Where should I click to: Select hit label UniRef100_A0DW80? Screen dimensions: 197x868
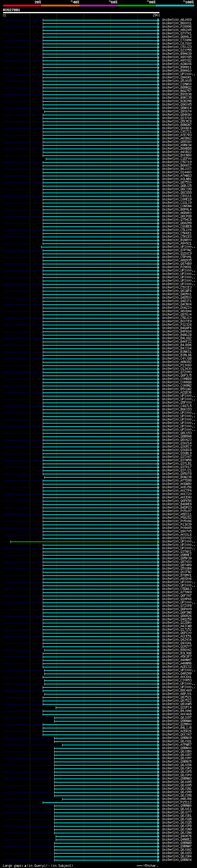click(177, 484)
